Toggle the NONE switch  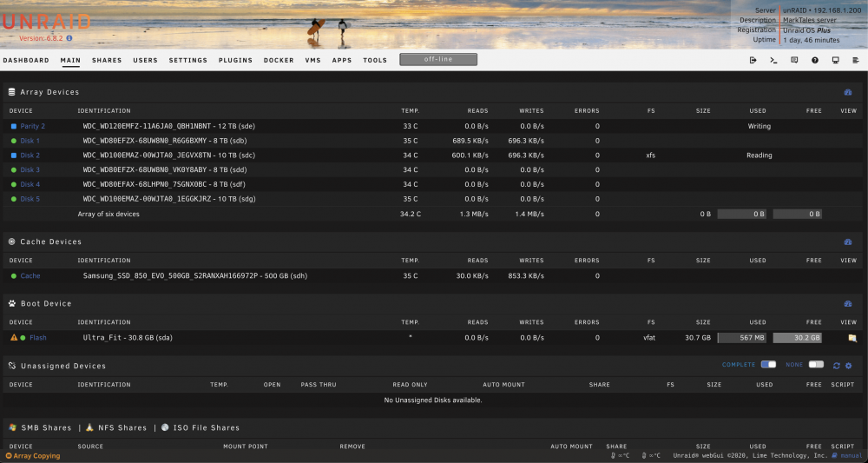coord(816,365)
